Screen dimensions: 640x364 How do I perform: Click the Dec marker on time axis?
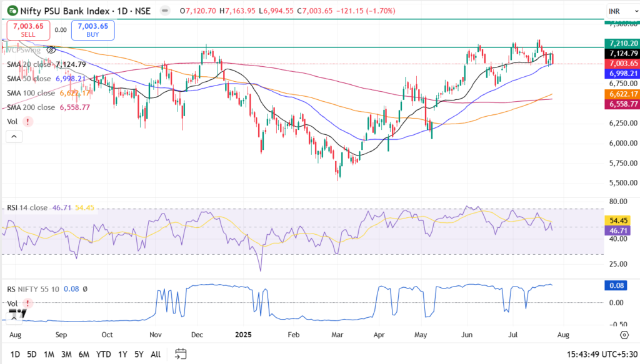point(197,335)
